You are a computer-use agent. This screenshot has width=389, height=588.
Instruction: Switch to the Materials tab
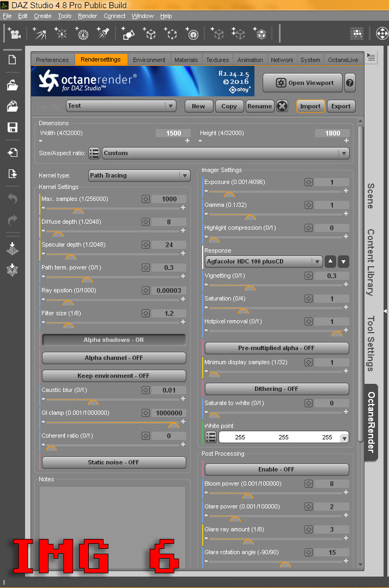click(186, 60)
